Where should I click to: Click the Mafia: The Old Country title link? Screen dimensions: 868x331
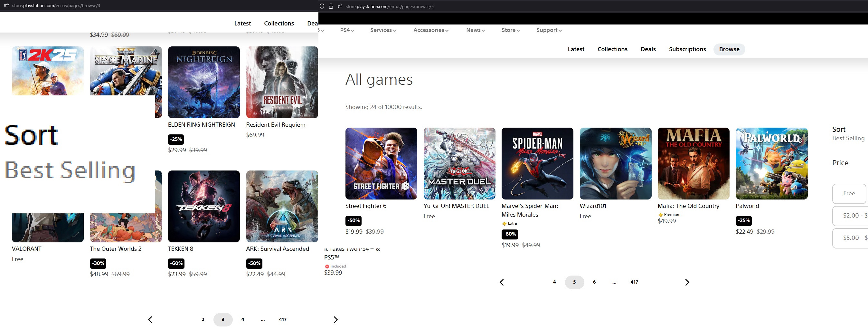(688, 206)
